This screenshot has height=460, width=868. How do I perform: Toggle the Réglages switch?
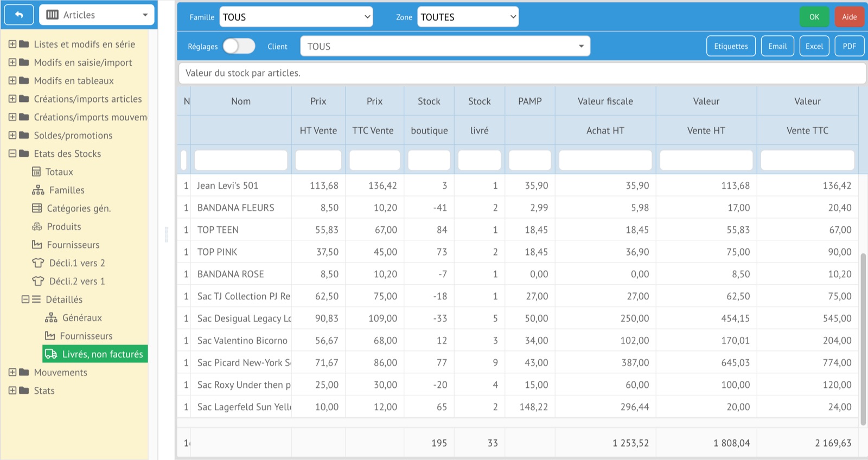pyautogui.click(x=239, y=46)
